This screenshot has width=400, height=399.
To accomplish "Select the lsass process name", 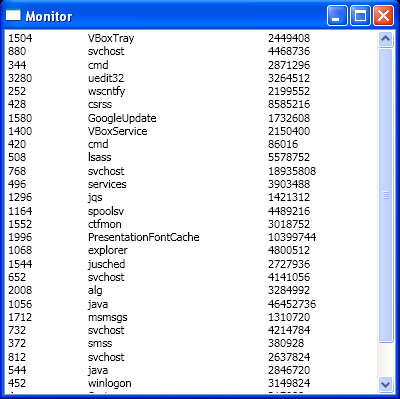I will [x=100, y=157].
